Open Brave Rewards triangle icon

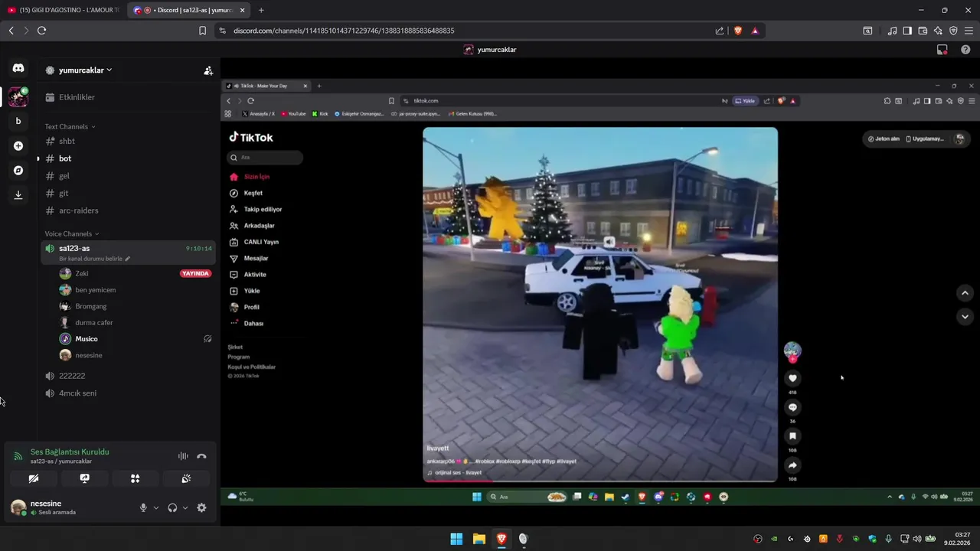(x=755, y=31)
